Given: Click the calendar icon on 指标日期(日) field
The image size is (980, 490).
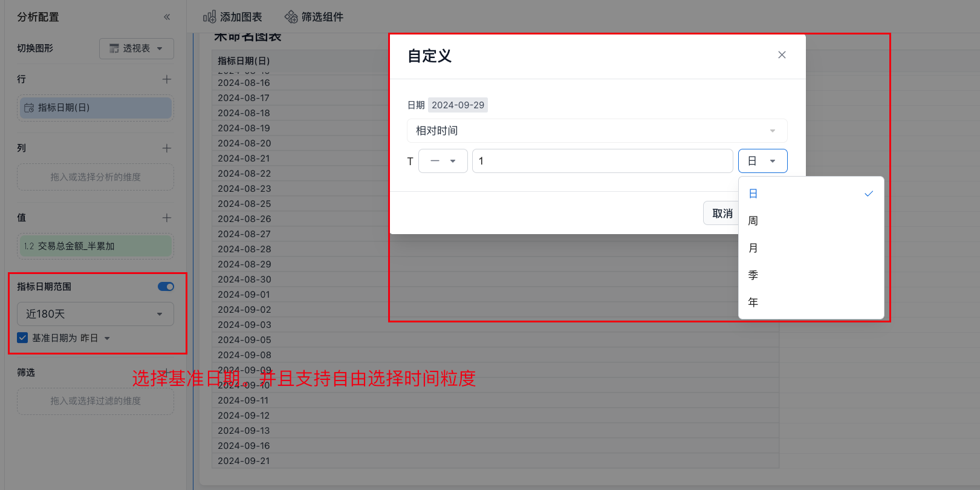Looking at the screenshot, I should [29, 108].
